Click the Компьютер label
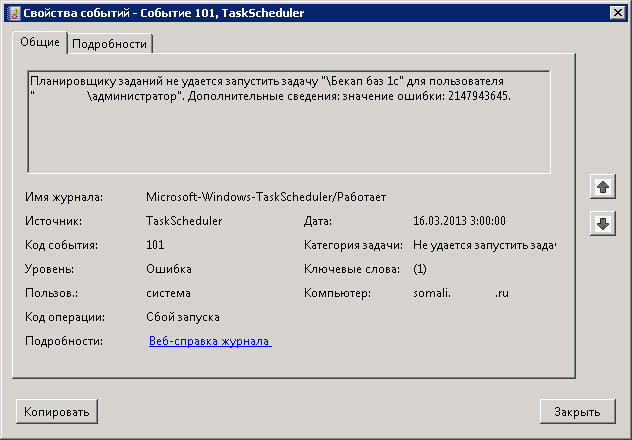This screenshot has width=632, height=440. pyautogui.click(x=337, y=293)
